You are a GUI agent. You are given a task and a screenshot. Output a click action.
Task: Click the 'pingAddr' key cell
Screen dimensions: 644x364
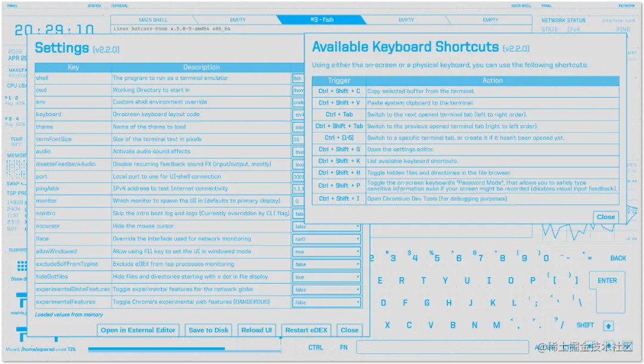pyautogui.click(x=73, y=188)
